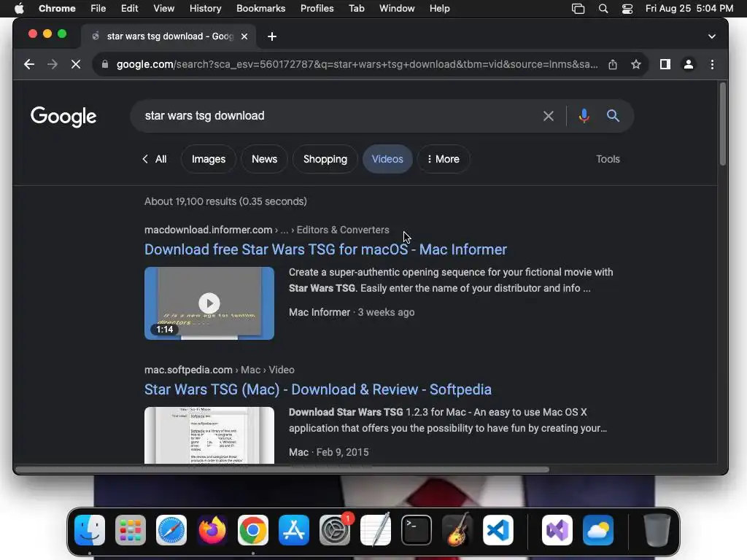Viewport: 747px width, 560px height.
Task: Open the Bookmarks menu
Action: pos(260,9)
